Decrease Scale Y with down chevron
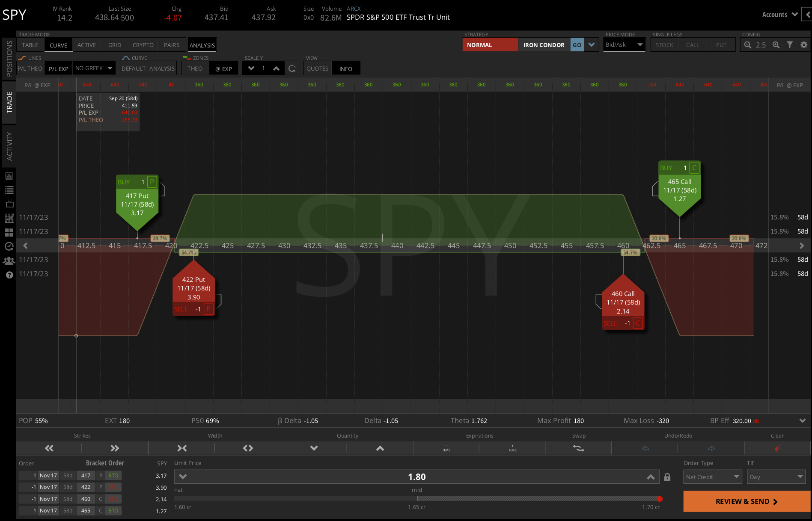This screenshot has height=521, width=812. click(251, 68)
